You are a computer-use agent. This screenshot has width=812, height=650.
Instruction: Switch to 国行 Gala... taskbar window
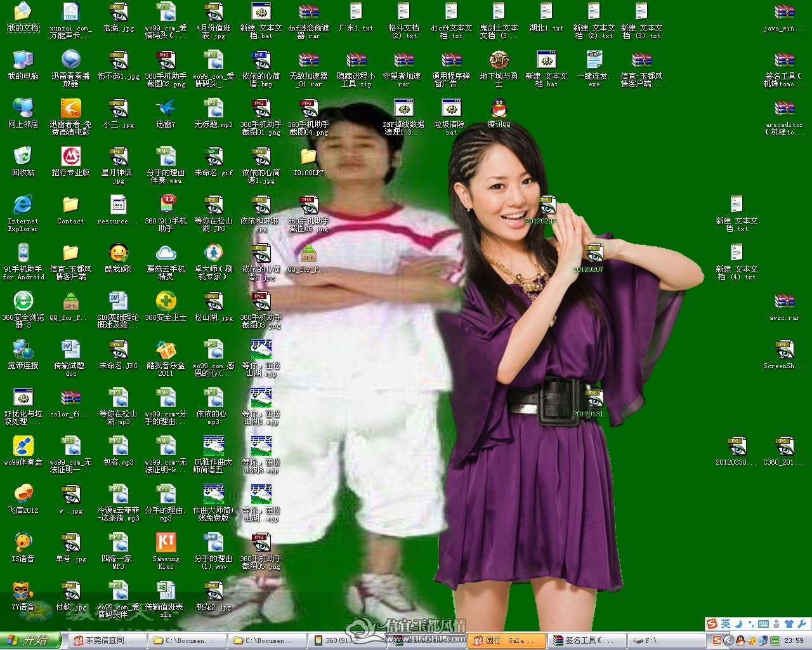506,640
